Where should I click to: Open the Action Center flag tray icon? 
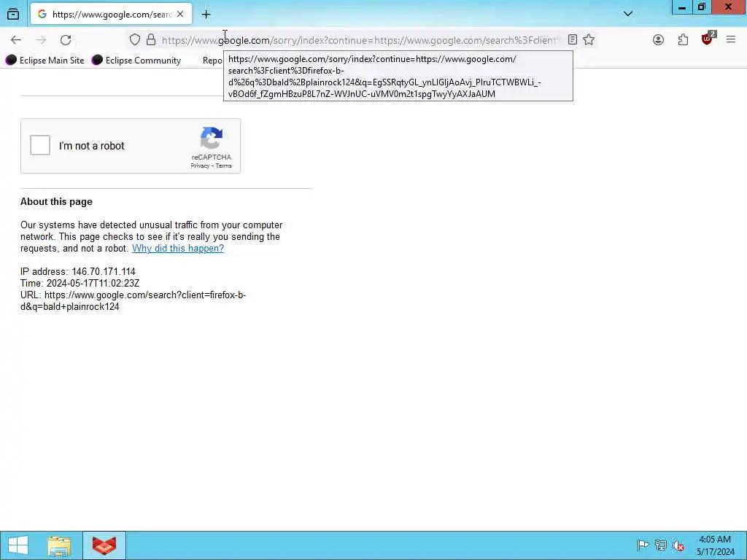click(643, 545)
